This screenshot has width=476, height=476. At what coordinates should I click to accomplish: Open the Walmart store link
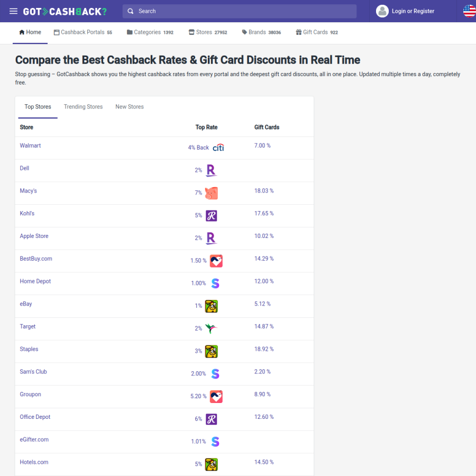pos(30,146)
